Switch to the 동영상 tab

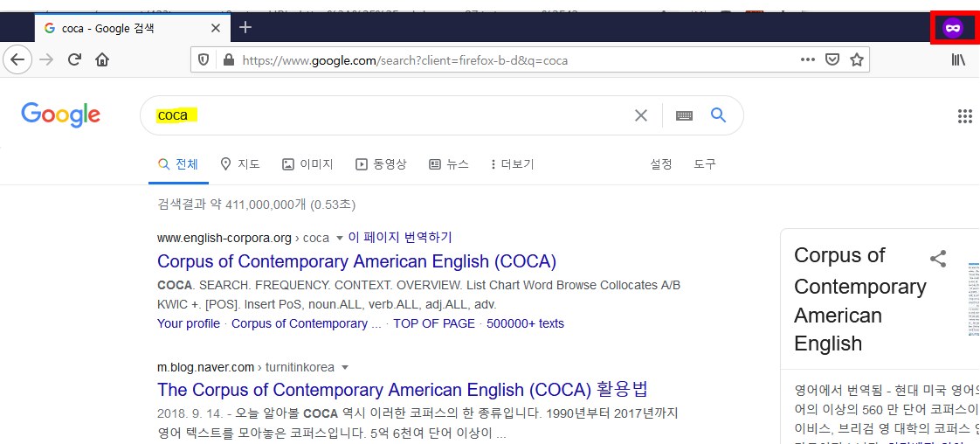(381, 164)
